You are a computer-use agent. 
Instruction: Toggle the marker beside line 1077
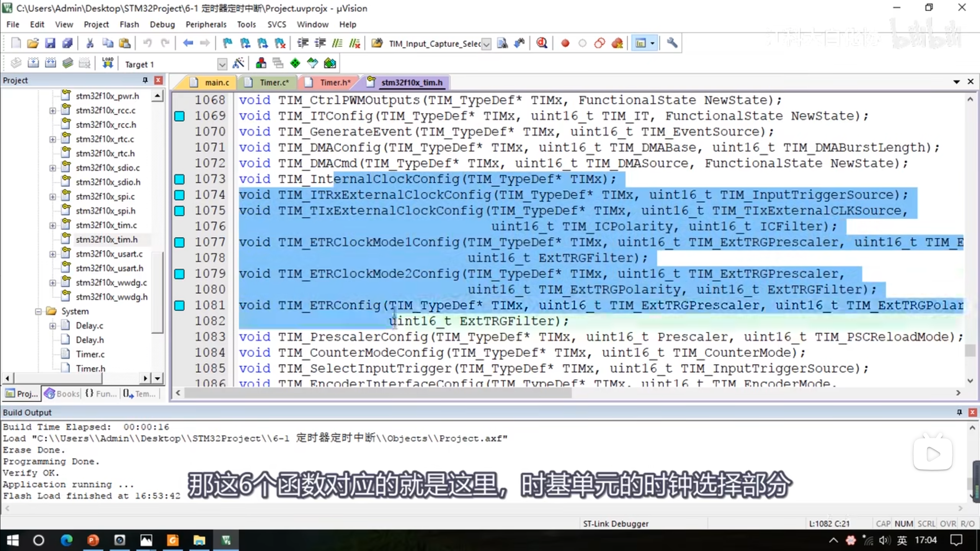click(180, 242)
